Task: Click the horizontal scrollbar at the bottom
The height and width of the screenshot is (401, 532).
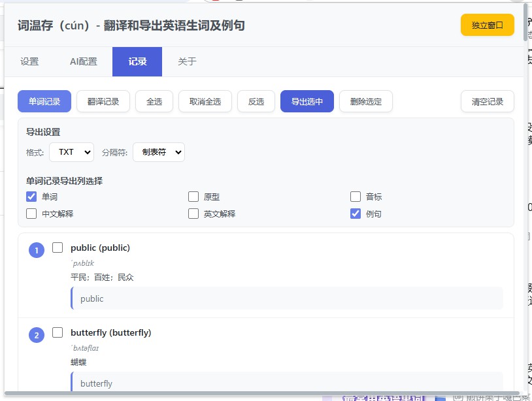Action: [262, 393]
